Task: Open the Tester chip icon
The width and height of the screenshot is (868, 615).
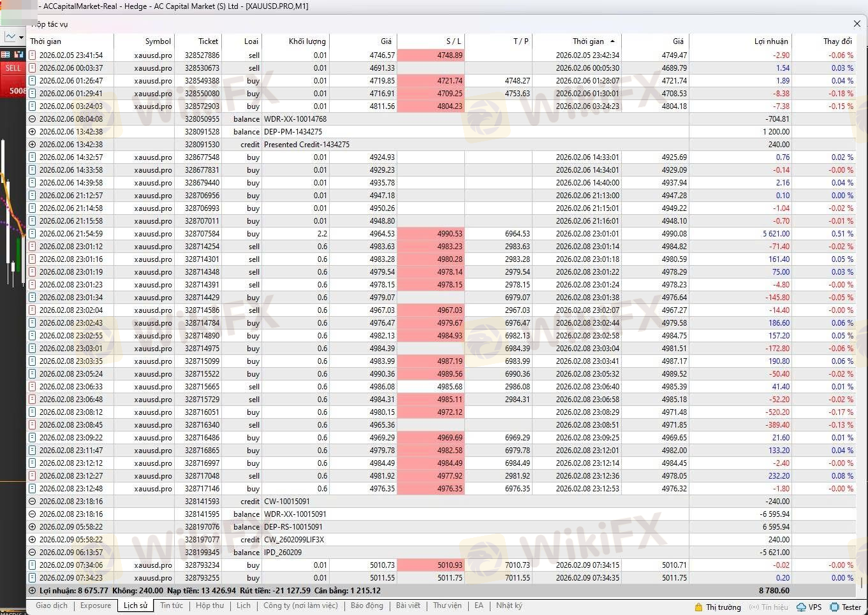Action: (x=834, y=607)
